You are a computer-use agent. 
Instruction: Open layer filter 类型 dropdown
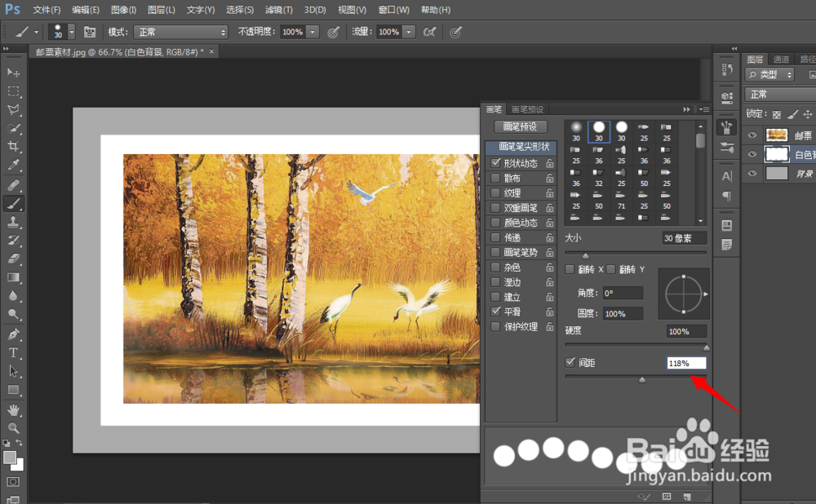(769, 74)
